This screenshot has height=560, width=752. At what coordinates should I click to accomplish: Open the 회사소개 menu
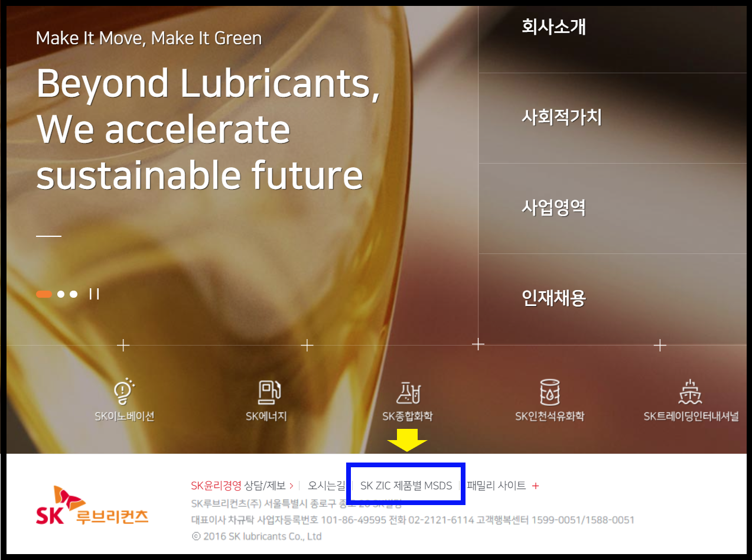[x=554, y=27]
